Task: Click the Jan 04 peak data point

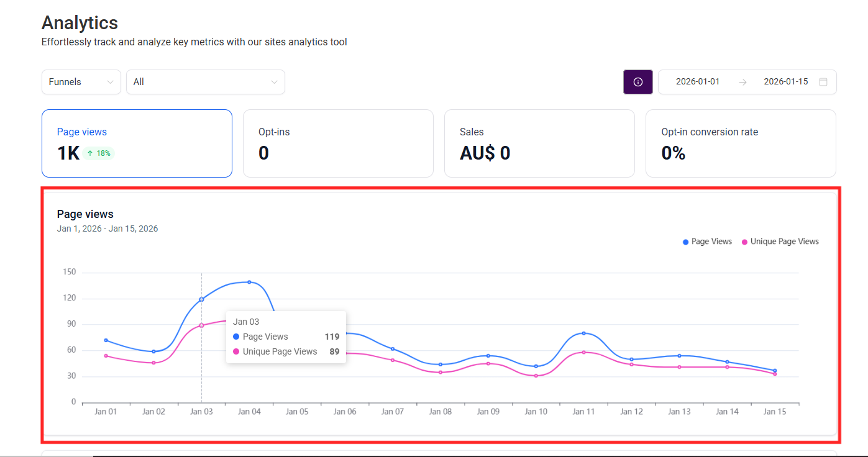Action: coord(249,282)
